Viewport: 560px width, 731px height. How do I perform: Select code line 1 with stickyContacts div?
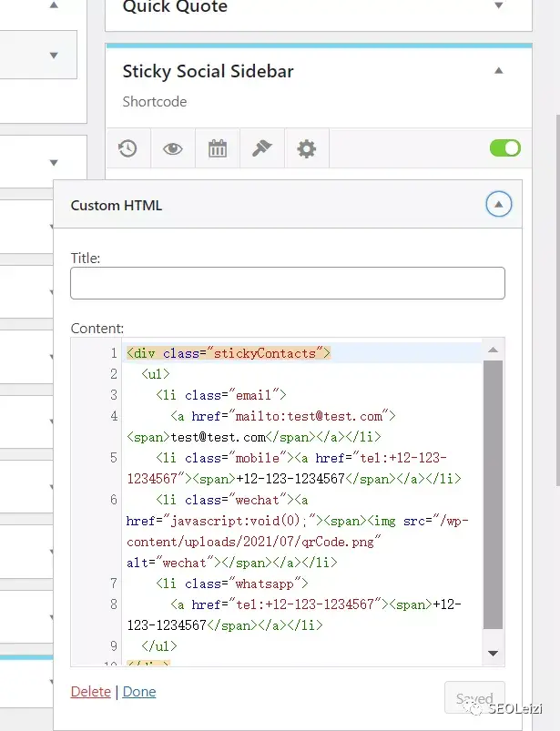pyautogui.click(x=229, y=353)
